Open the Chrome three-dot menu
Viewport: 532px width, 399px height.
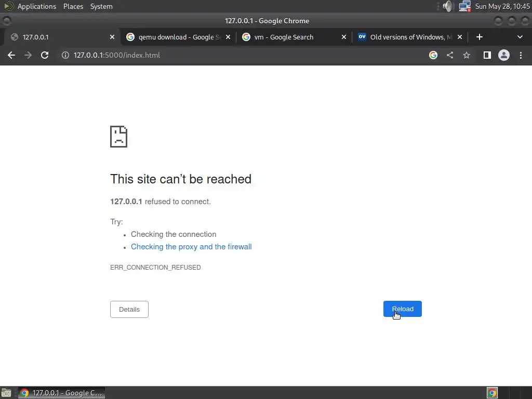coord(521,55)
